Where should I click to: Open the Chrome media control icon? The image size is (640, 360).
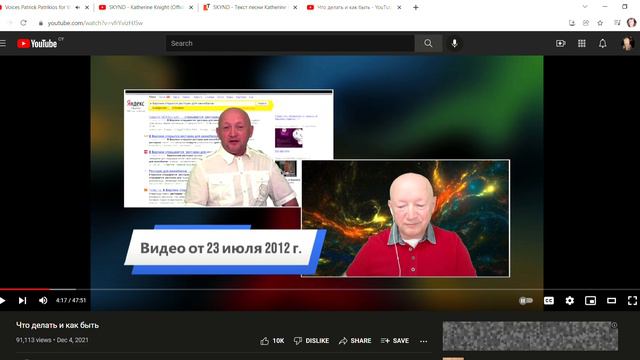[617, 23]
